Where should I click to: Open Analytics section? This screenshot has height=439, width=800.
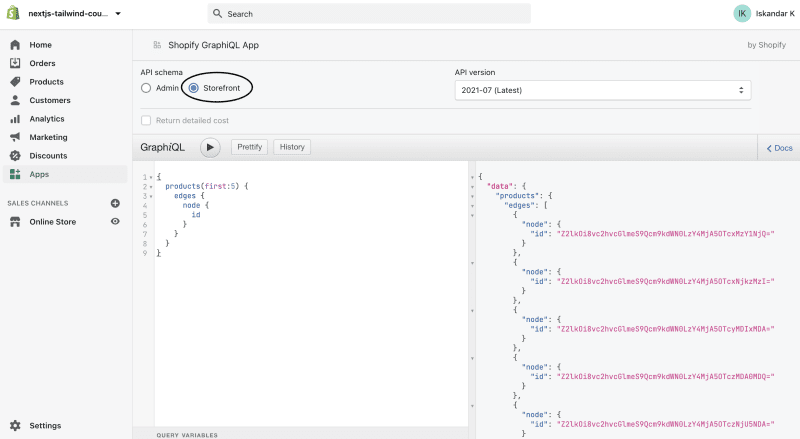(x=47, y=119)
